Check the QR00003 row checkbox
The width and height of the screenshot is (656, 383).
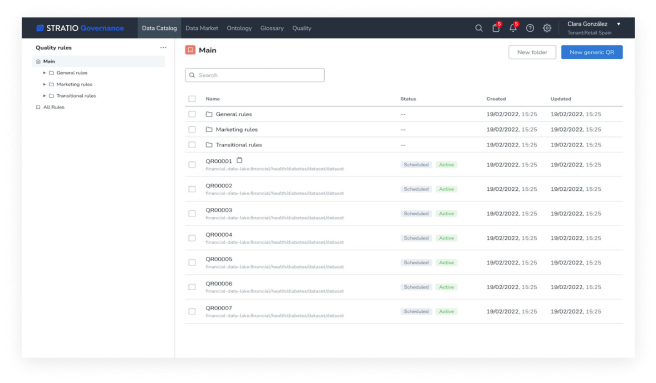(192, 213)
